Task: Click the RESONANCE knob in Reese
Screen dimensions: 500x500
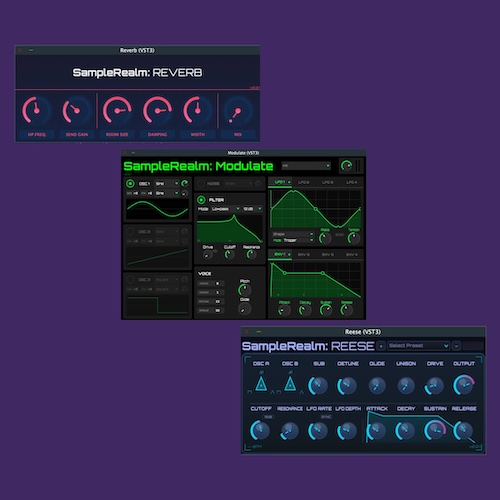Action: tap(289, 430)
